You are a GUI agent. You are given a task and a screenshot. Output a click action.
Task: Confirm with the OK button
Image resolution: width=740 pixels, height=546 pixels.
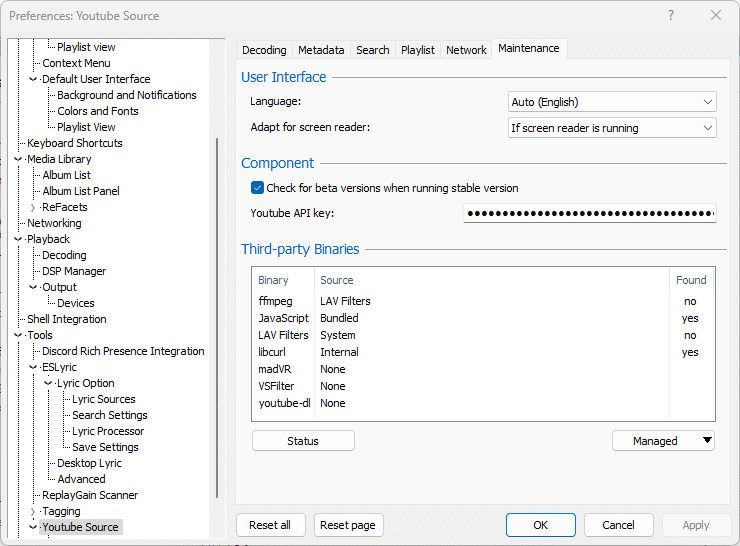tap(540, 525)
